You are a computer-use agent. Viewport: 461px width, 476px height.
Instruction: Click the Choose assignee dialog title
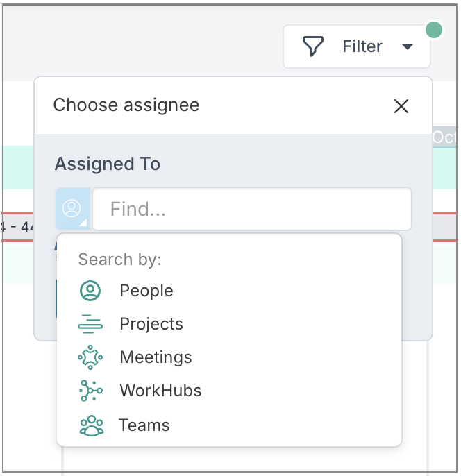pos(126,105)
